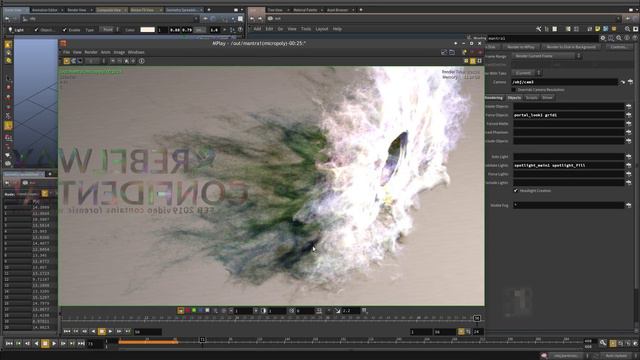Image resolution: width=640 pixels, height=360 pixels.
Task: Click the gamma value field 2.2 in MPlay
Action: [350, 311]
